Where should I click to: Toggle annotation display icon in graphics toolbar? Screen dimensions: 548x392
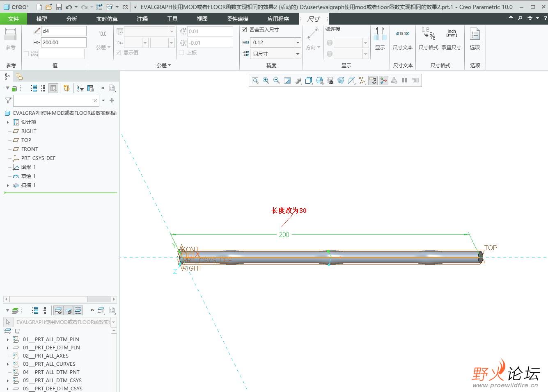pyautogui.click(x=373, y=80)
